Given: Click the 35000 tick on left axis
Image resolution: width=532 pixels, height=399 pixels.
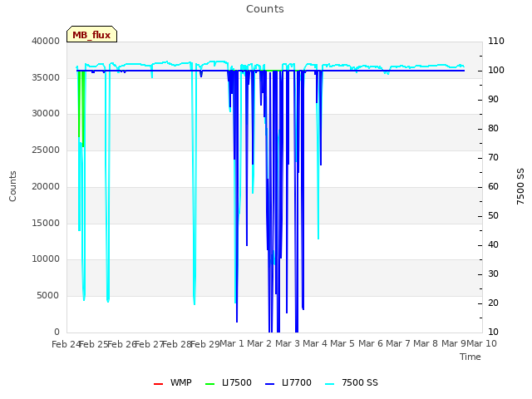Looking at the screenshot, I should point(46,77).
